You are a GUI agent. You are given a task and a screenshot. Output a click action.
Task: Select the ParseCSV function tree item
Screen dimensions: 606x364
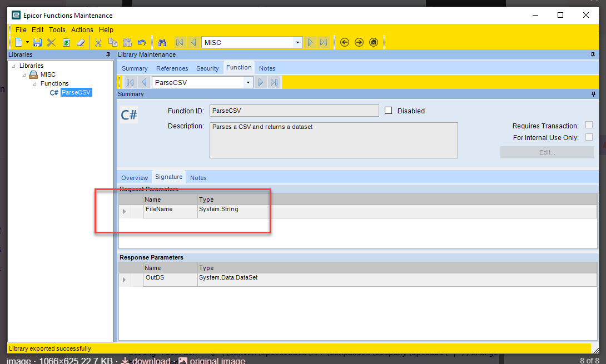[76, 92]
